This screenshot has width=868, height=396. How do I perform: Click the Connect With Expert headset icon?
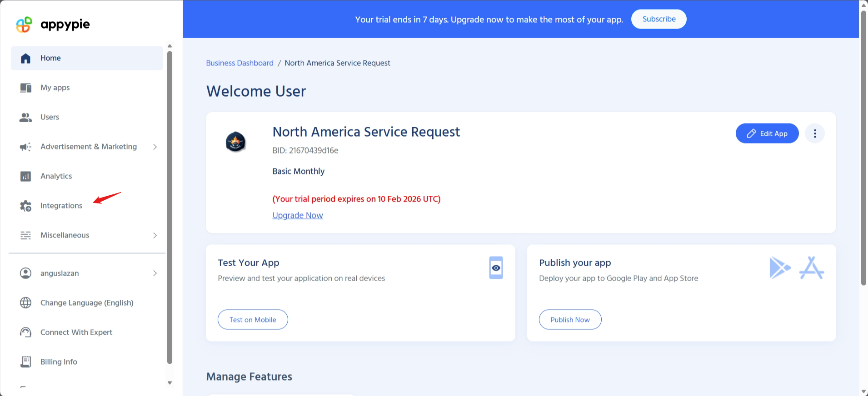(26, 332)
